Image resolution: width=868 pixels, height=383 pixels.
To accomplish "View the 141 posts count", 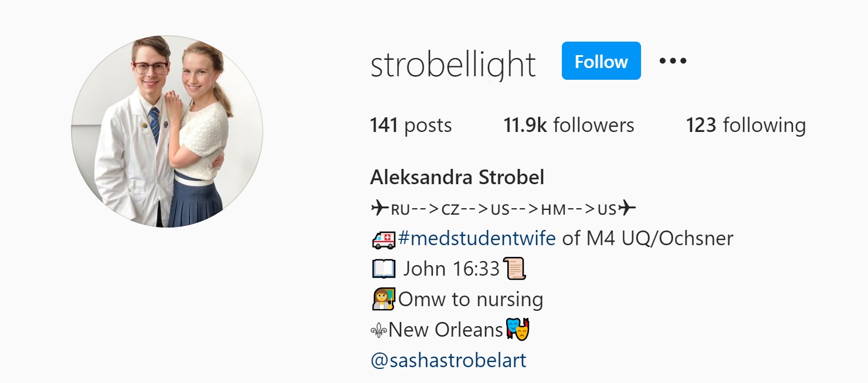I will tap(411, 126).
